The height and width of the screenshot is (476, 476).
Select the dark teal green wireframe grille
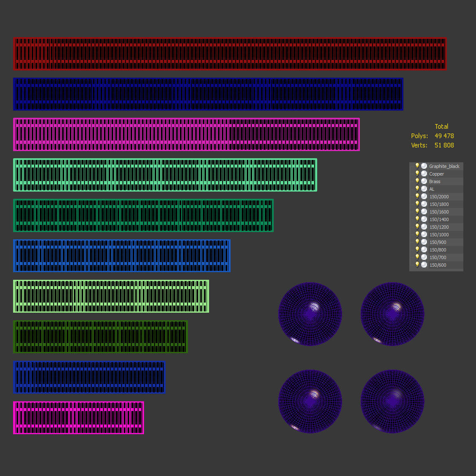143,216
